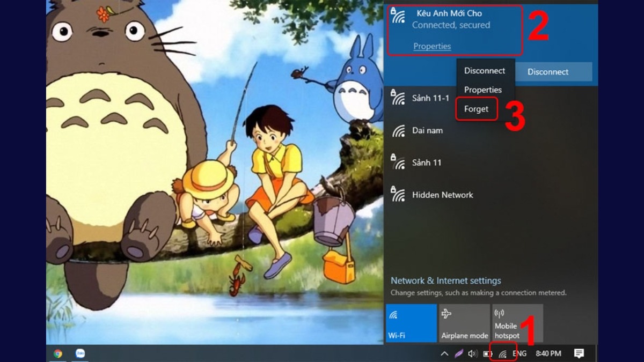The height and width of the screenshot is (362, 644).
Task: Switch the ENG input language
Action: 519,353
